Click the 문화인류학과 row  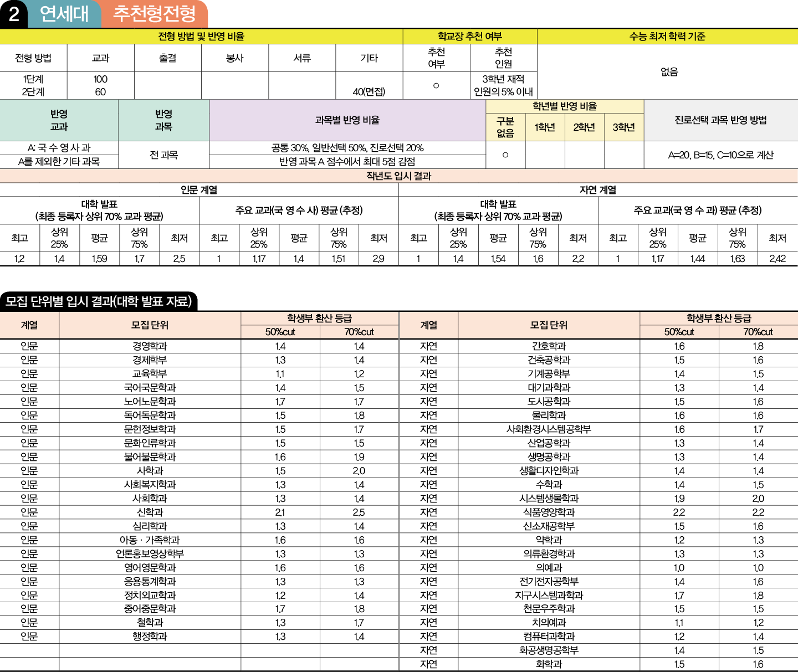[x=199, y=443]
